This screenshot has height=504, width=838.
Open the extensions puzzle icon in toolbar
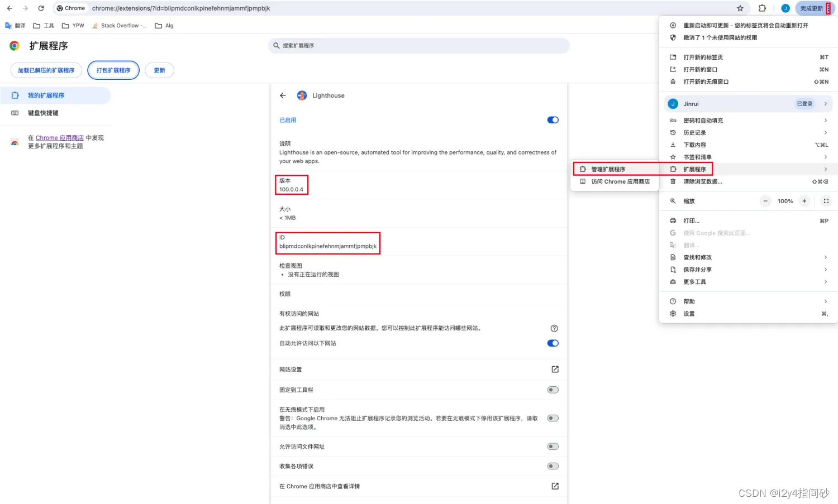tap(762, 8)
